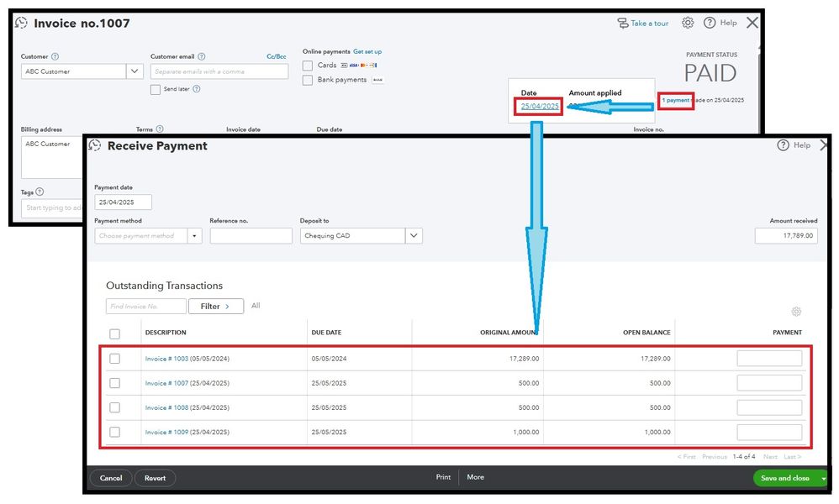Click the Help icon in Receive Payment window
The image size is (839, 504).
coord(783,144)
